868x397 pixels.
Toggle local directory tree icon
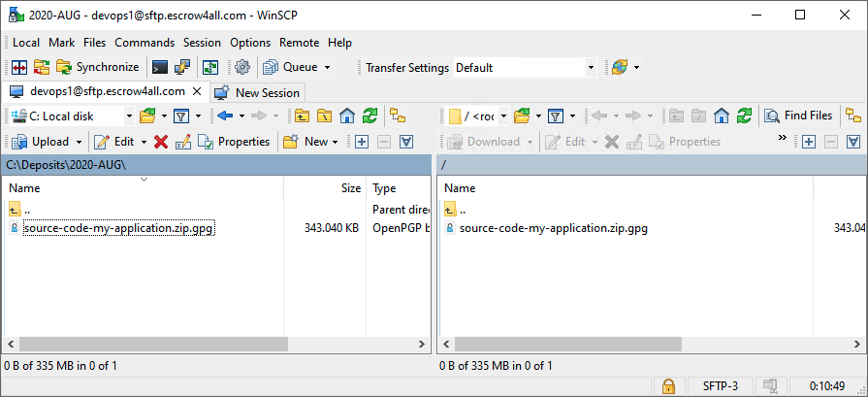(x=398, y=116)
